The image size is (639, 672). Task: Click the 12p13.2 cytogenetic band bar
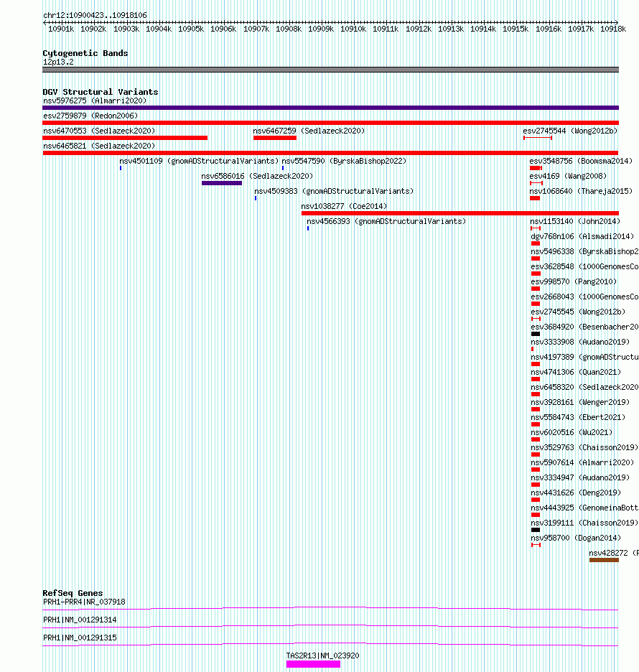330,70
